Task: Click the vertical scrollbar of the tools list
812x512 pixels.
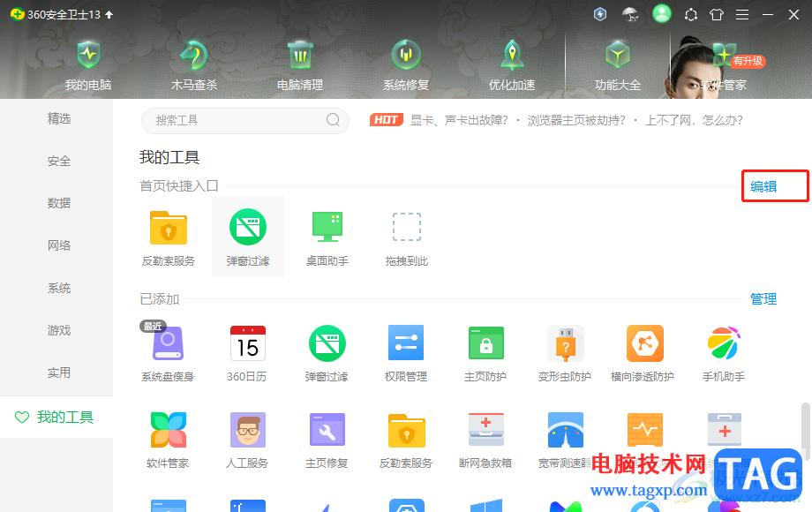Action: 806,432
